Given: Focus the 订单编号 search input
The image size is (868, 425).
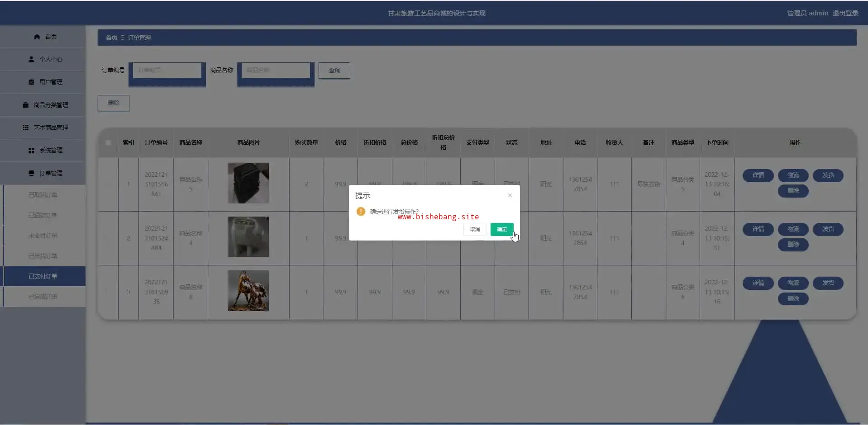Looking at the screenshot, I should [167, 71].
